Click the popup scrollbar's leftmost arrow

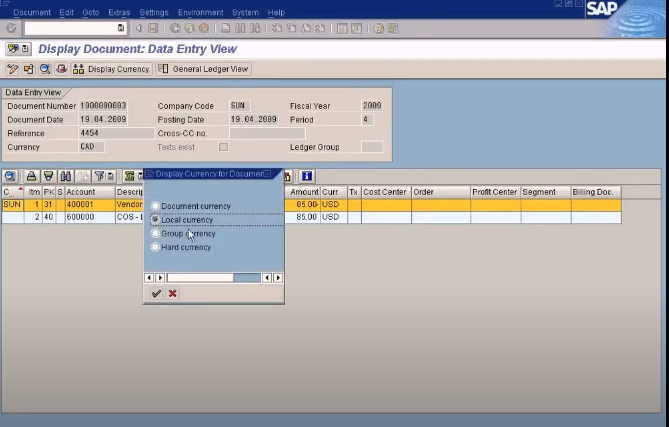149,278
